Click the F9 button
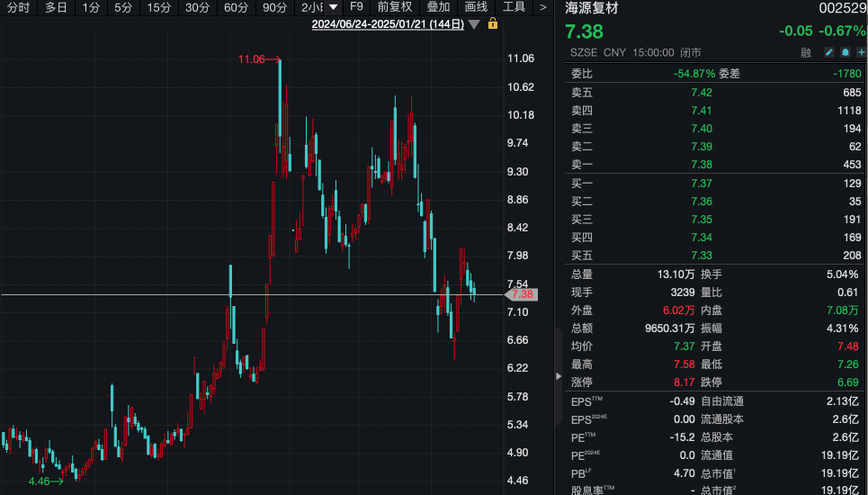Screen dimensions: 868x495 [x=356, y=7]
